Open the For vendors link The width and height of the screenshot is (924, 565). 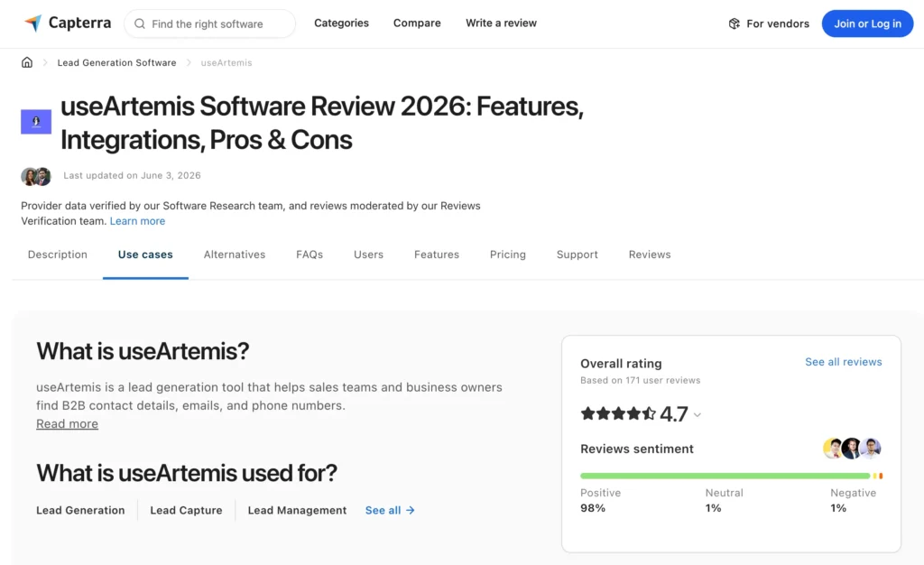[769, 23]
